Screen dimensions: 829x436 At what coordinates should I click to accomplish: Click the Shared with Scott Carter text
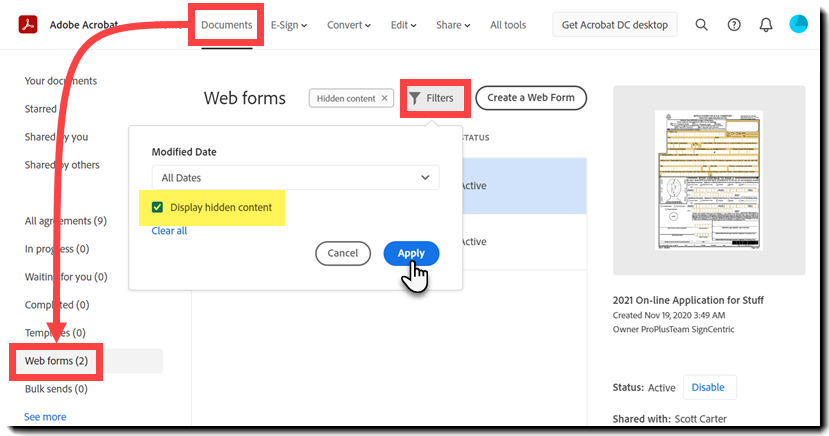669,419
